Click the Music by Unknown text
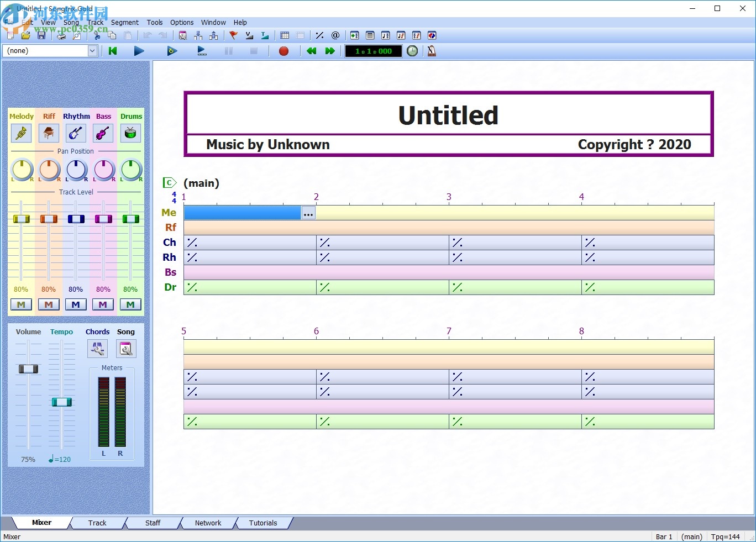Screen dimensions: 756x542 [x=267, y=145]
